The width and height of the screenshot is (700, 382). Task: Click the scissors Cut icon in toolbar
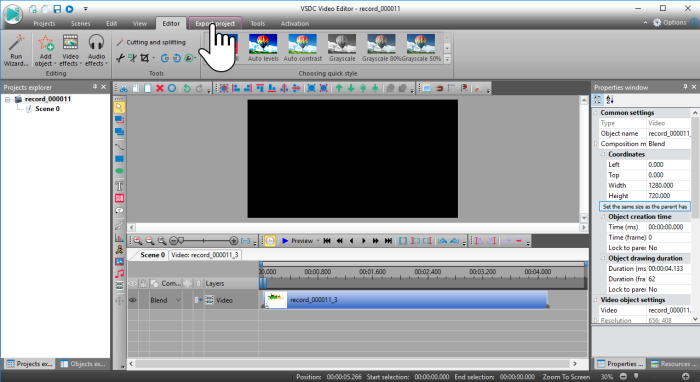(124, 88)
